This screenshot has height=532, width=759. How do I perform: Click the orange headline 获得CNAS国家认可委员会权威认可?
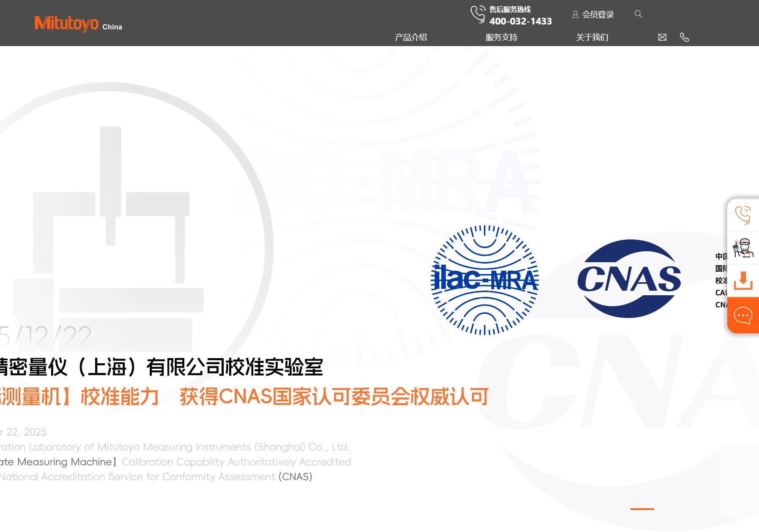click(334, 397)
